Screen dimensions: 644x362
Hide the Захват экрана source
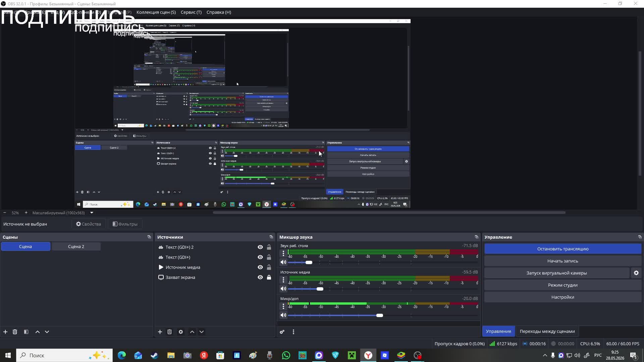(x=260, y=278)
